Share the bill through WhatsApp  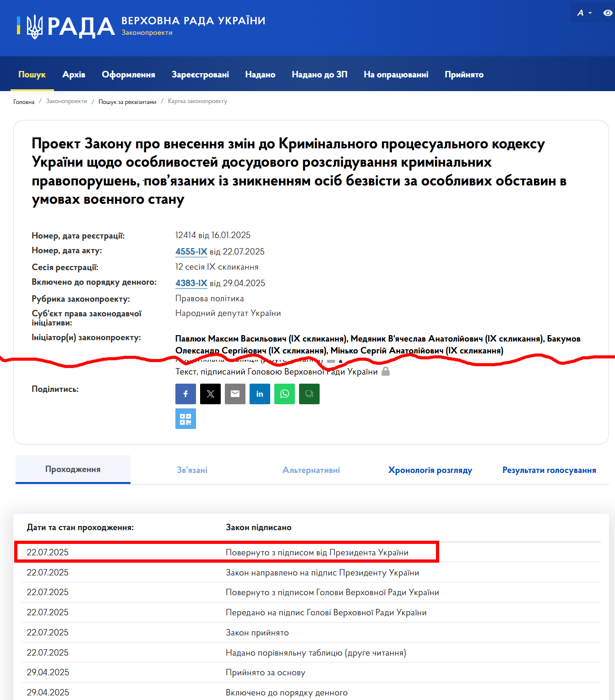point(284,394)
